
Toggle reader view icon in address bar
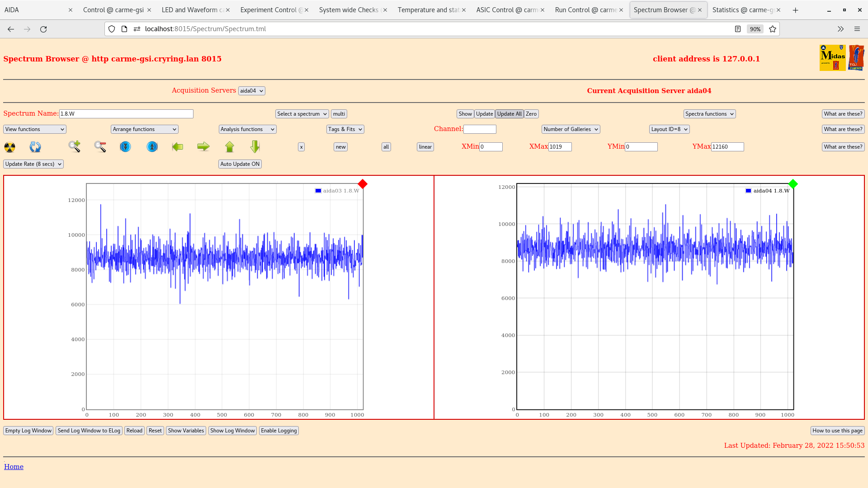click(x=738, y=29)
